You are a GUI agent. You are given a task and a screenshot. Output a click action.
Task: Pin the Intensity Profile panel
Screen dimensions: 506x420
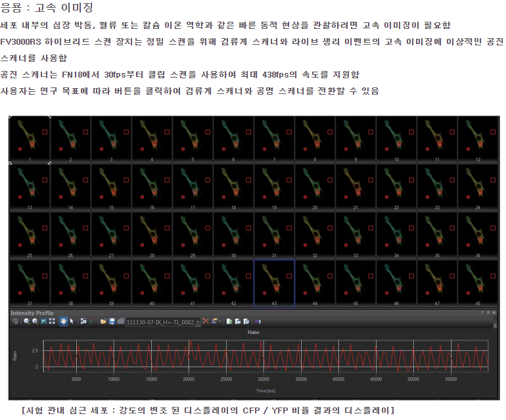tap(487, 313)
